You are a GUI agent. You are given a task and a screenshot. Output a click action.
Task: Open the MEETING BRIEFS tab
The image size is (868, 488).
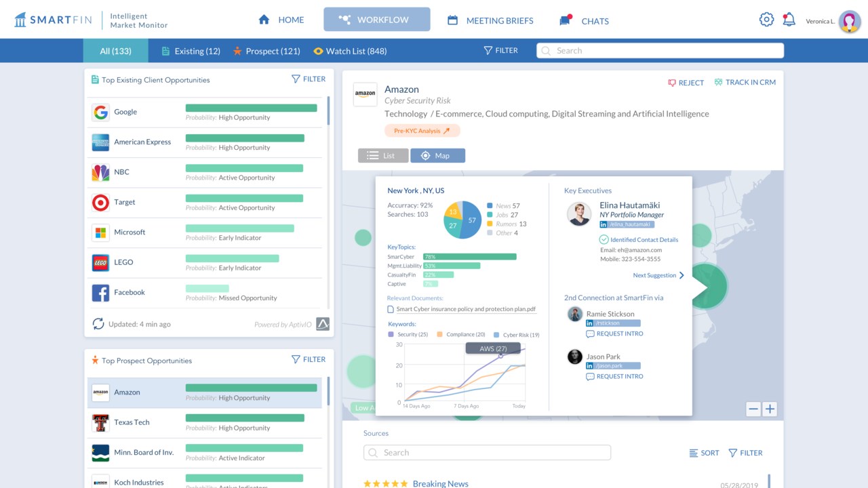click(490, 20)
